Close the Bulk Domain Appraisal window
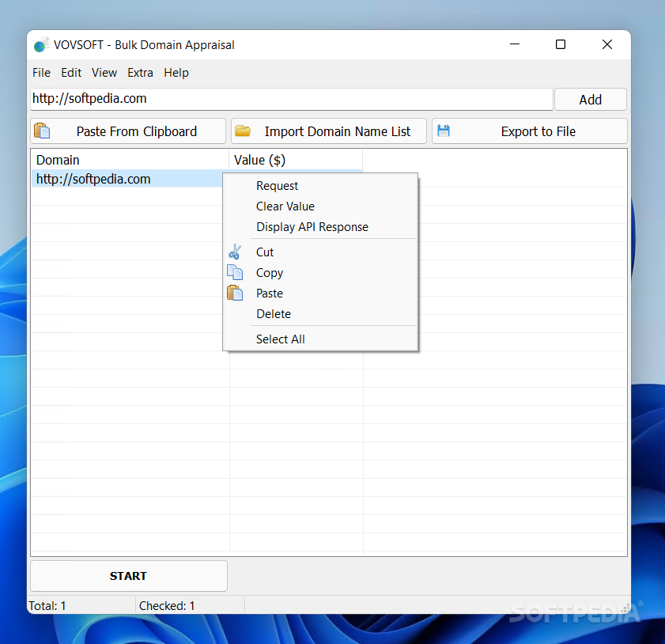Viewport: 665px width, 644px height. point(607,44)
